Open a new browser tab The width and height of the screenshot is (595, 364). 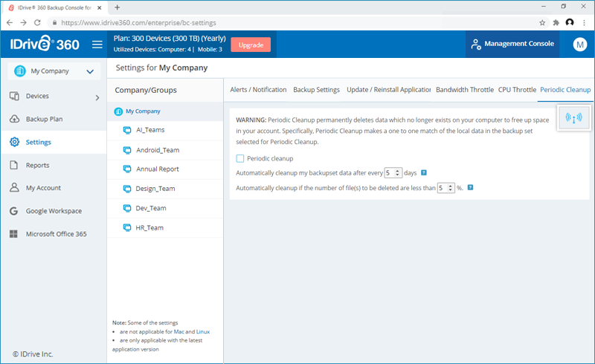[118, 7]
